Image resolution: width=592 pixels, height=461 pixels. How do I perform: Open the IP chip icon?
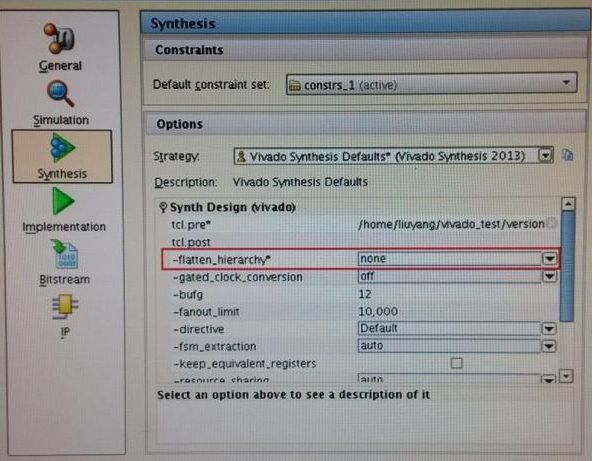tap(65, 305)
